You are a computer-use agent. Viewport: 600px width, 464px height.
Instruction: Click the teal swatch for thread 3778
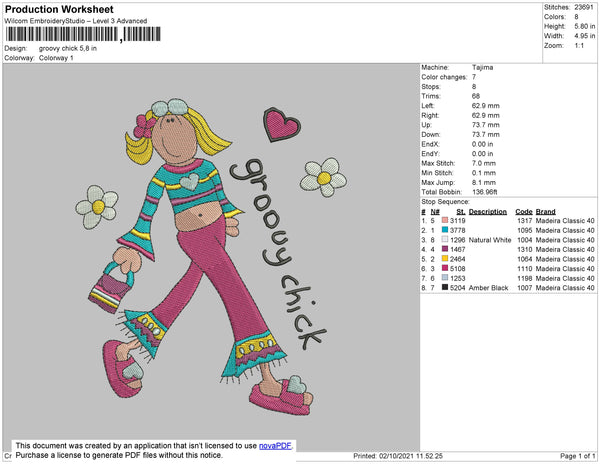coord(445,230)
